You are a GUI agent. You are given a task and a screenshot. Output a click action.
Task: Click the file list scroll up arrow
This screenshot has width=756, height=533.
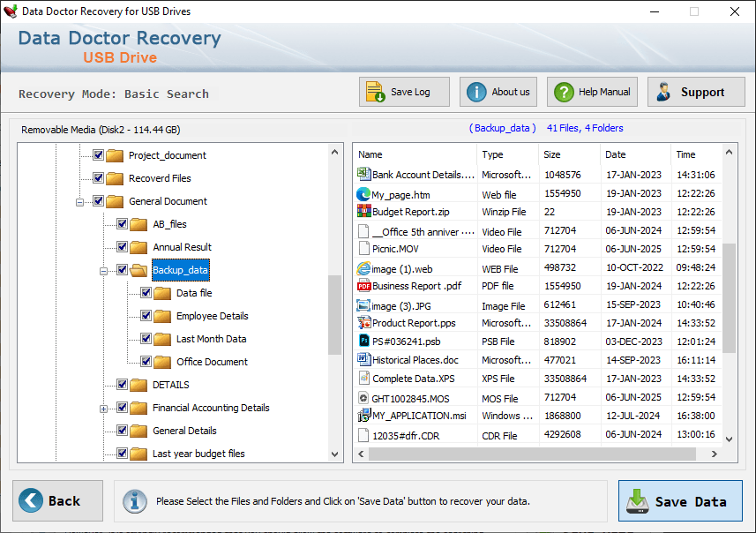pyautogui.click(x=729, y=153)
